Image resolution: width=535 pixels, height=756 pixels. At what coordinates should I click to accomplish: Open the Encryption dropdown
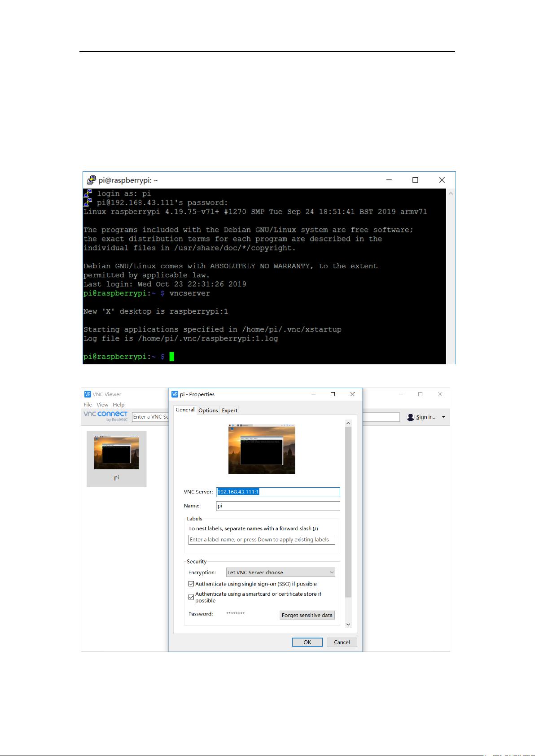[281, 572]
